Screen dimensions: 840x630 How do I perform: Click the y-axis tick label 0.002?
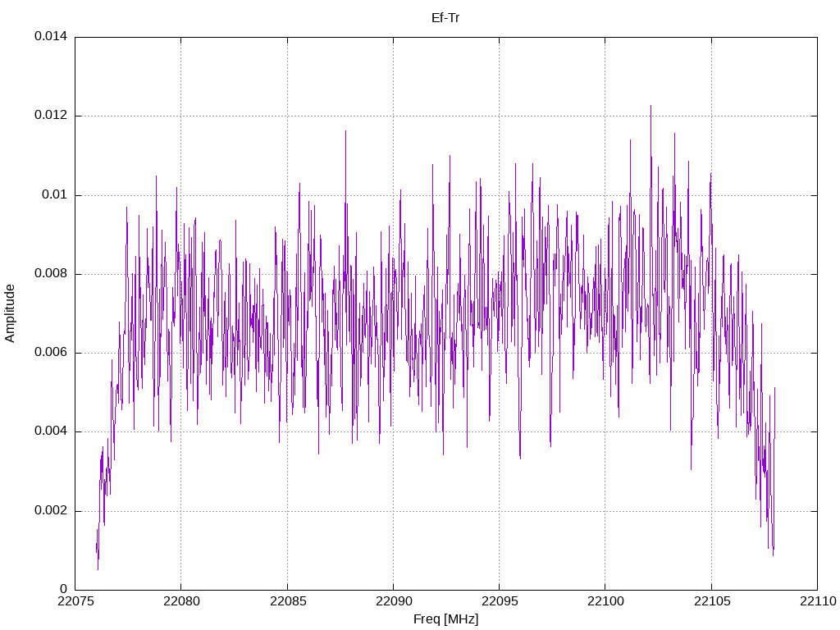point(51,510)
